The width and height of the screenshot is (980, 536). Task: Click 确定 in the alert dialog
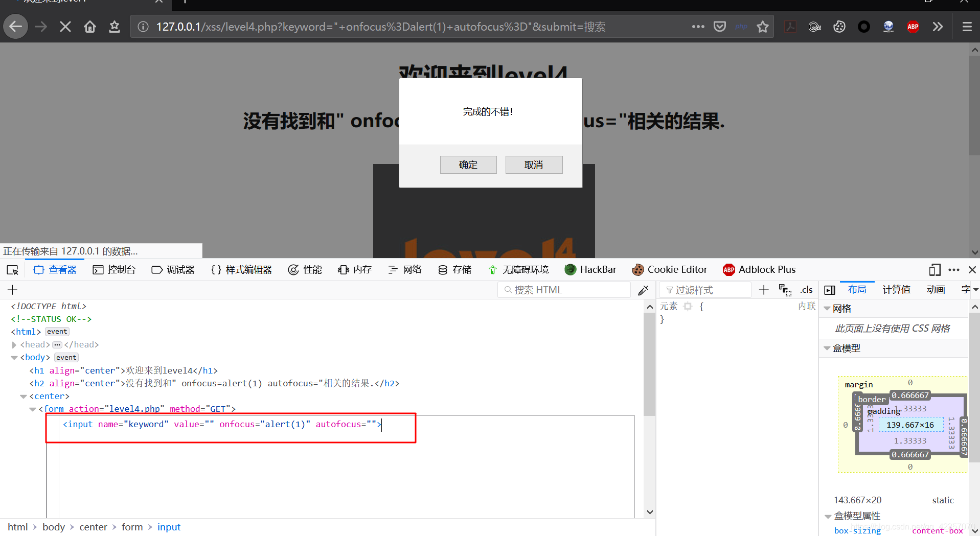[x=468, y=165]
